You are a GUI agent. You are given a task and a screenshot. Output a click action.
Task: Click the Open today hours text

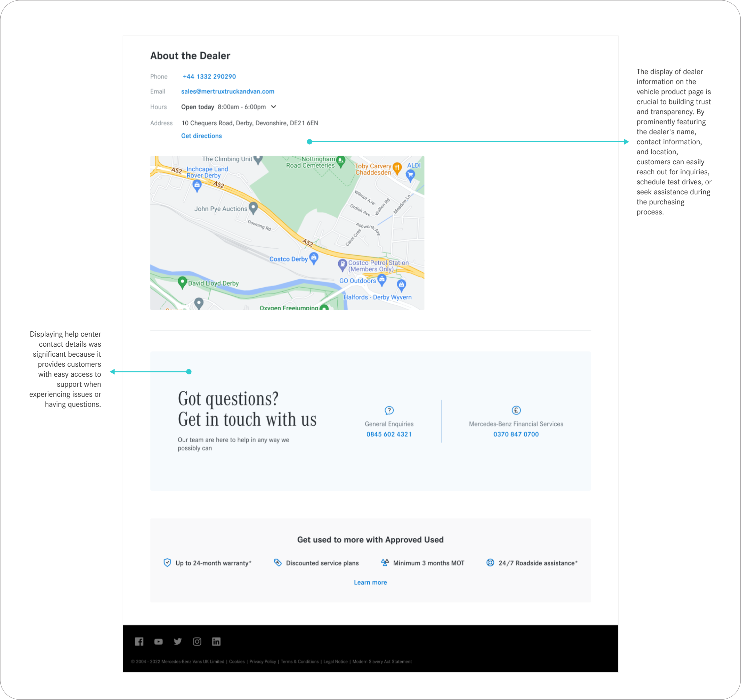point(223,107)
